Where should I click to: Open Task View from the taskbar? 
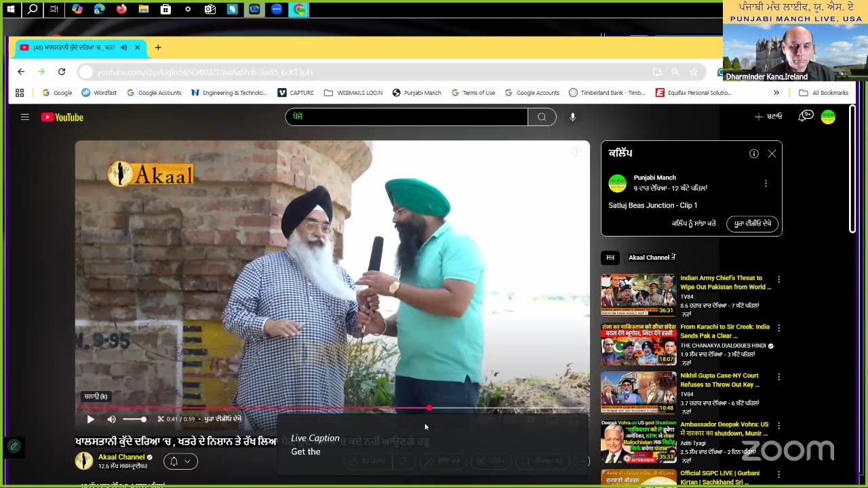54,9
